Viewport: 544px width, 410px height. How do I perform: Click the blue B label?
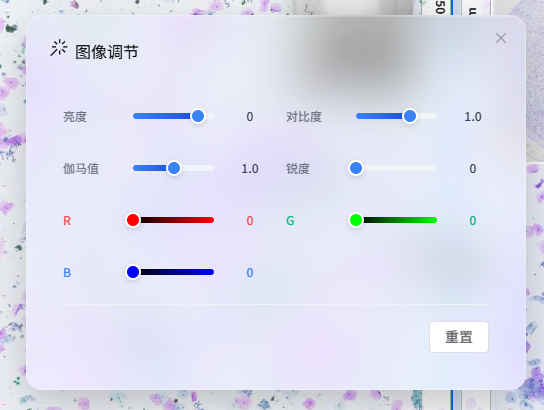coord(67,273)
